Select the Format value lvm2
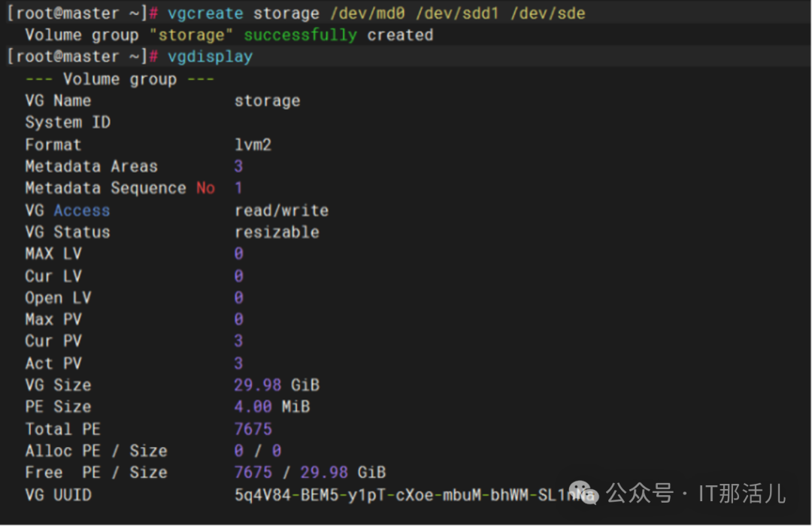This screenshot has width=812, height=526. pos(253,144)
